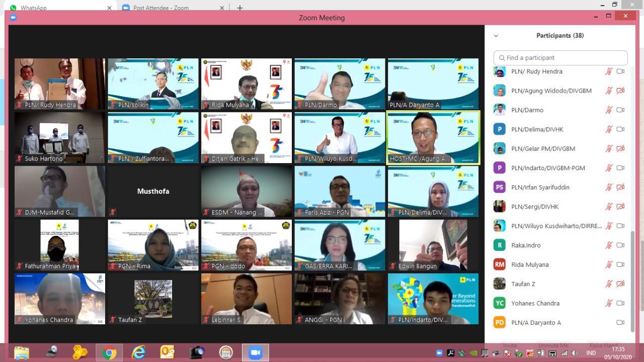This screenshot has height=362, width=644.
Task: Click the camera icon for PLN/A Daryanto A
Action: (620, 323)
